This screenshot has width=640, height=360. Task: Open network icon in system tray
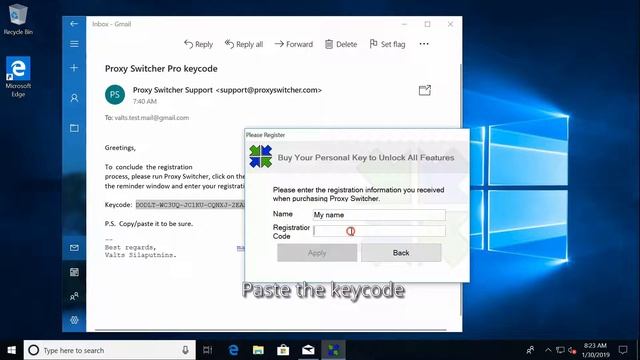560,350
